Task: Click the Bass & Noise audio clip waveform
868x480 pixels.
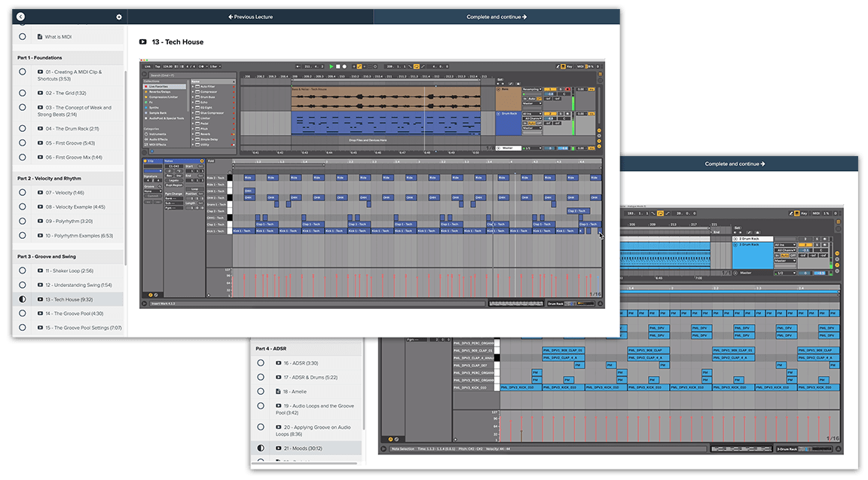Action: 386,100
